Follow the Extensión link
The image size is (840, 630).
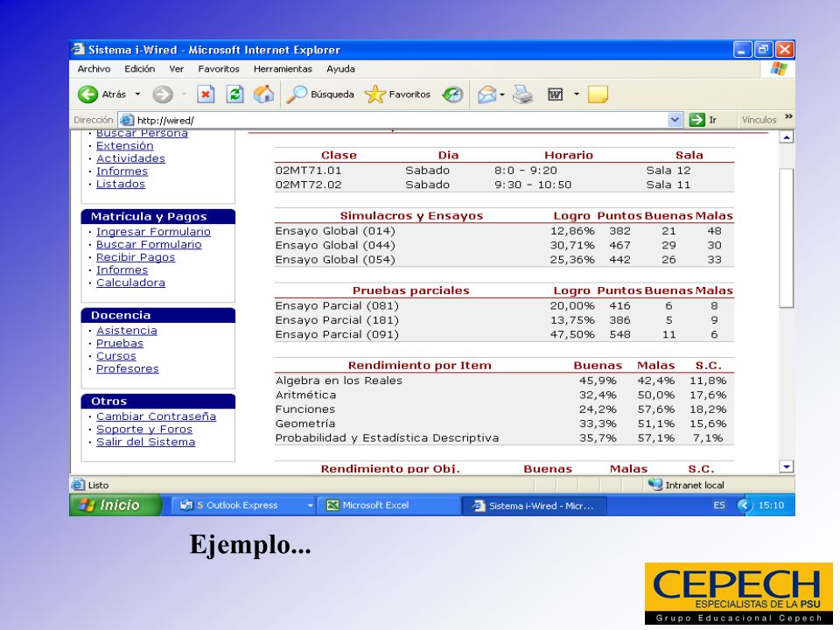point(125,146)
